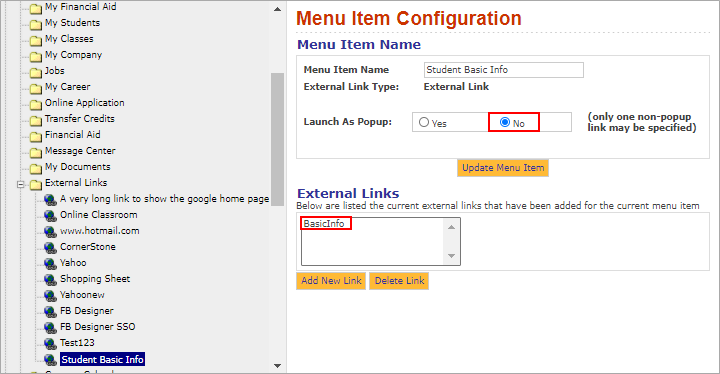The width and height of the screenshot is (720, 374).
Task: Select the Shopping Sheet link label
Action: (95, 279)
